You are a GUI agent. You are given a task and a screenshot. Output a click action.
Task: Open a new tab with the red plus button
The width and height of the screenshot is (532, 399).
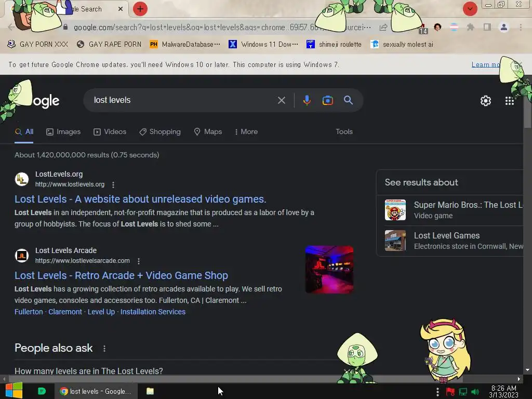point(140,9)
